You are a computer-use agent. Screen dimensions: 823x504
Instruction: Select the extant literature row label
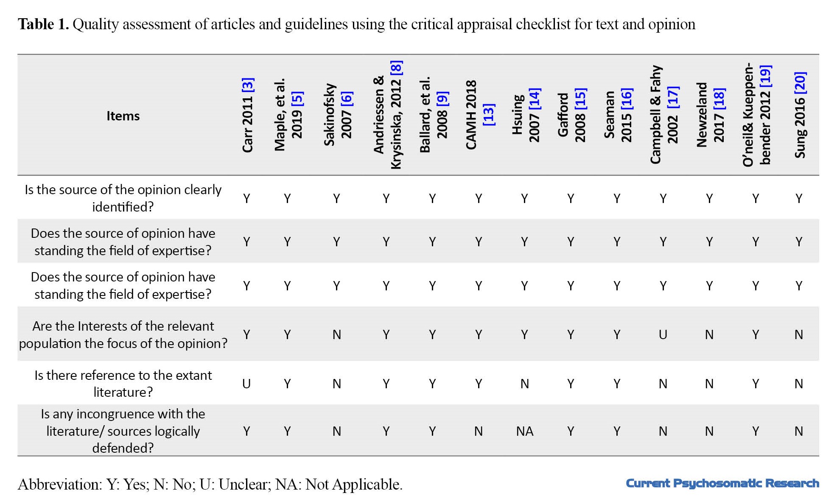click(123, 384)
